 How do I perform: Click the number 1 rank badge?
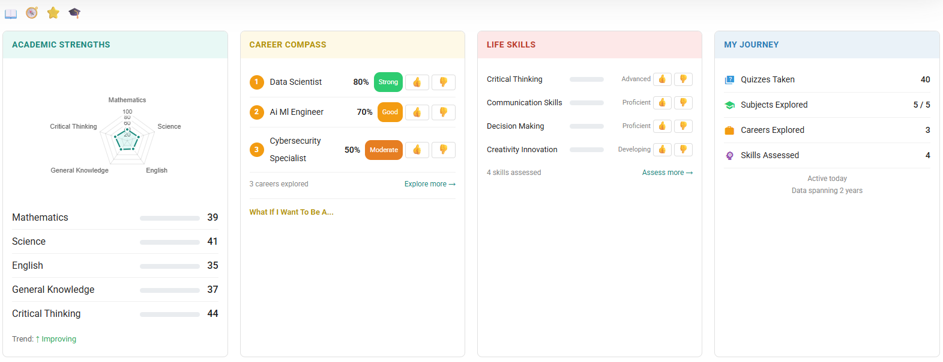[257, 82]
